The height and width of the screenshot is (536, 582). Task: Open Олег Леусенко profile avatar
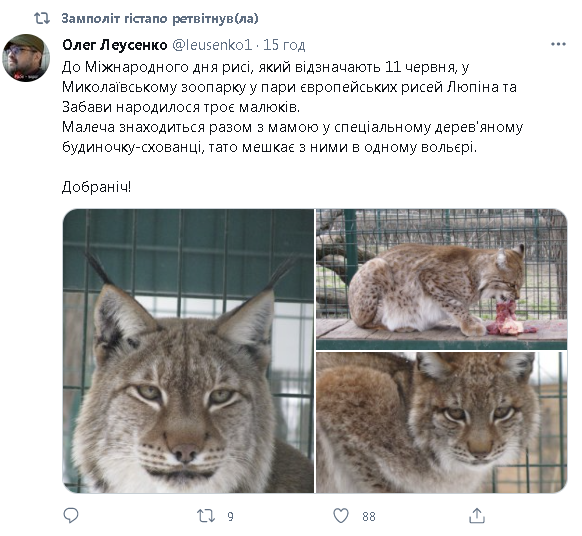pyautogui.click(x=26, y=58)
